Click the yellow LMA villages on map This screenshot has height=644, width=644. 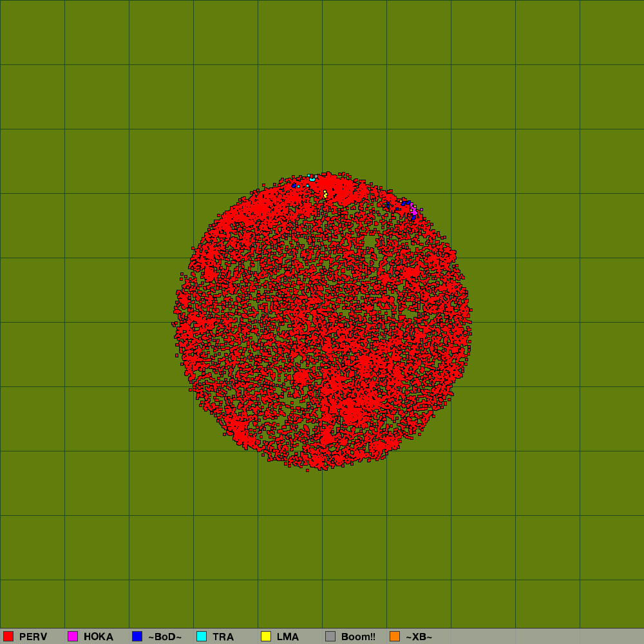[325, 194]
